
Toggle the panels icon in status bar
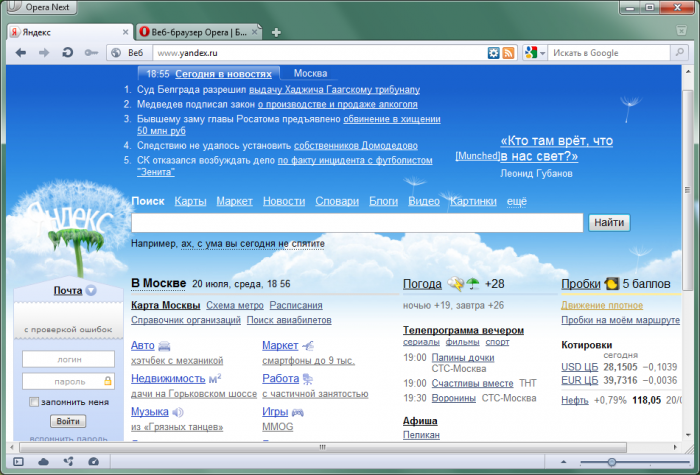click(18, 462)
